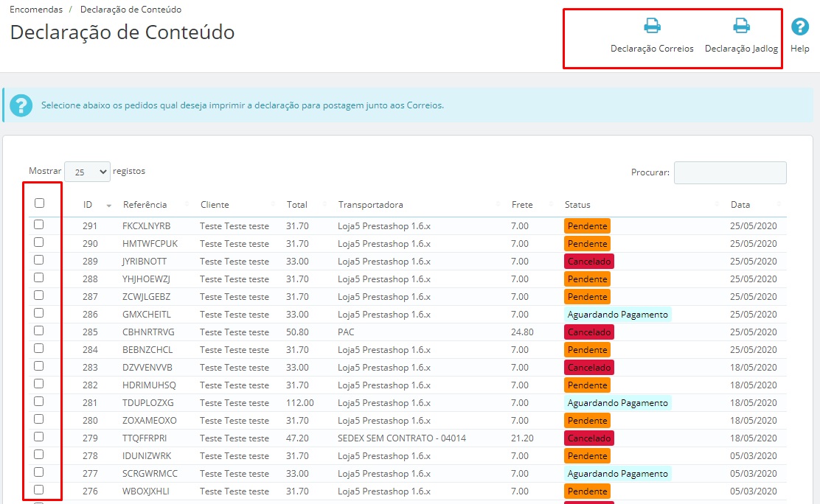
Task: Sort by Transportadora column header
Action: coord(370,205)
